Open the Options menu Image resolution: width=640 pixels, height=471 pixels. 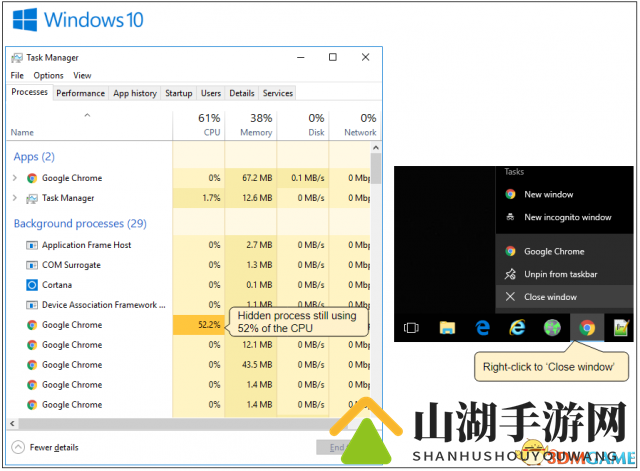point(48,76)
